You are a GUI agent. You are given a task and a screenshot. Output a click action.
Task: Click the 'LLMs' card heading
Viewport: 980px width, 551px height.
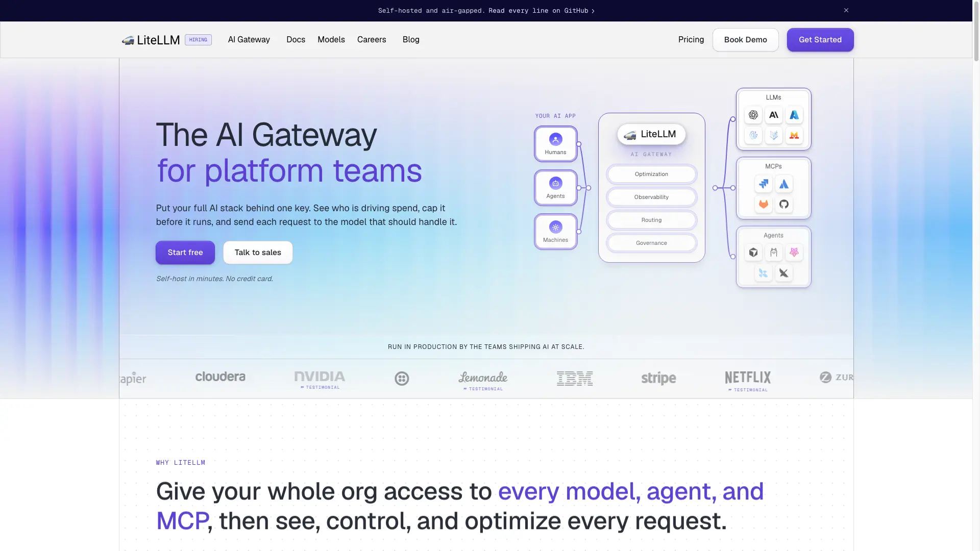click(x=773, y=97)
